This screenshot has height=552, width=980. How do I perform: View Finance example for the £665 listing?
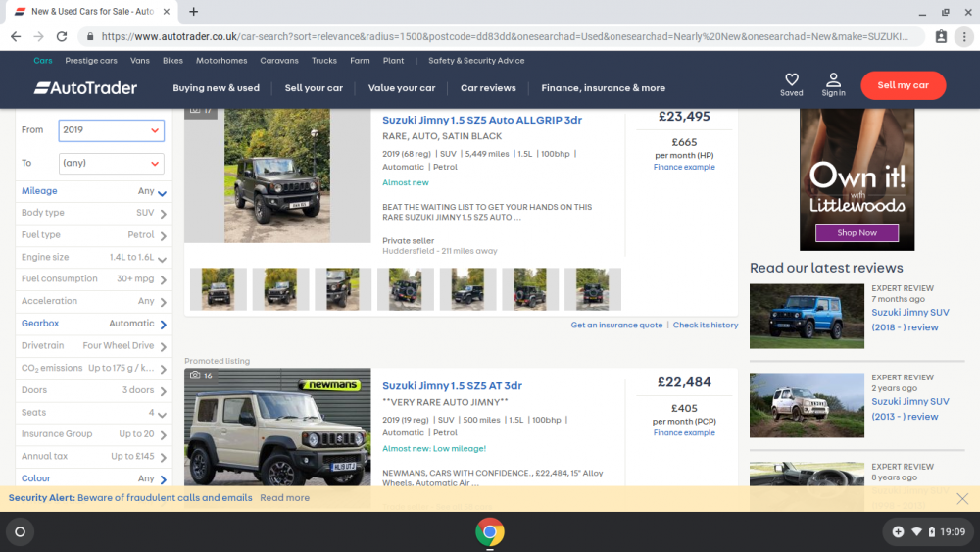pos(684,167)
